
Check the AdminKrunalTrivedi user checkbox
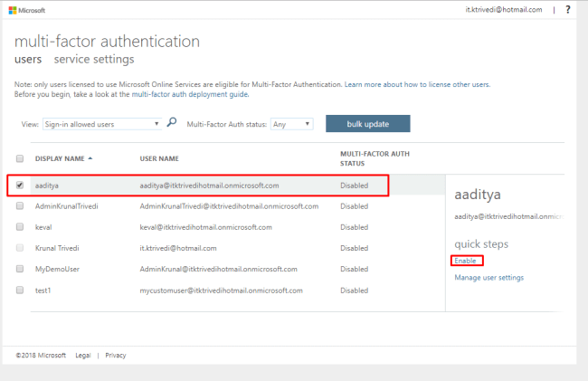pyautogui.click(x=20, y=206)
